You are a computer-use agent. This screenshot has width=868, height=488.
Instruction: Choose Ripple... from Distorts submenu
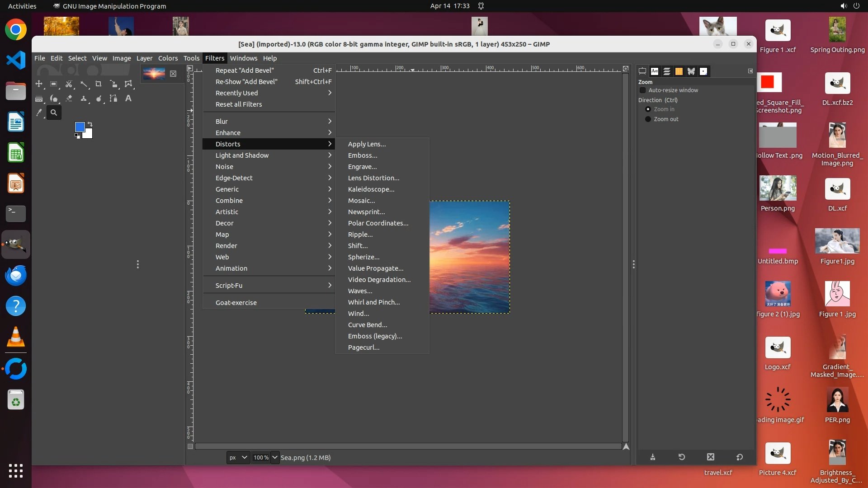click(x=360, y=235)
